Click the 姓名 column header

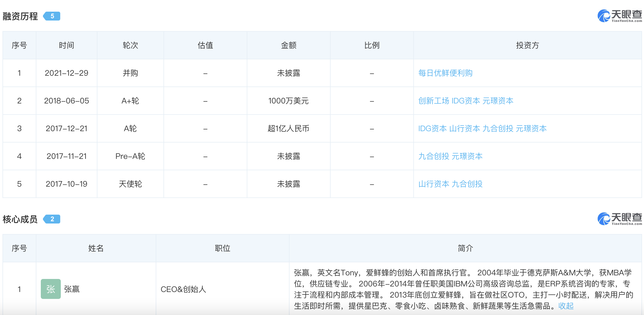pyautogui.click(x=96, y=248)
